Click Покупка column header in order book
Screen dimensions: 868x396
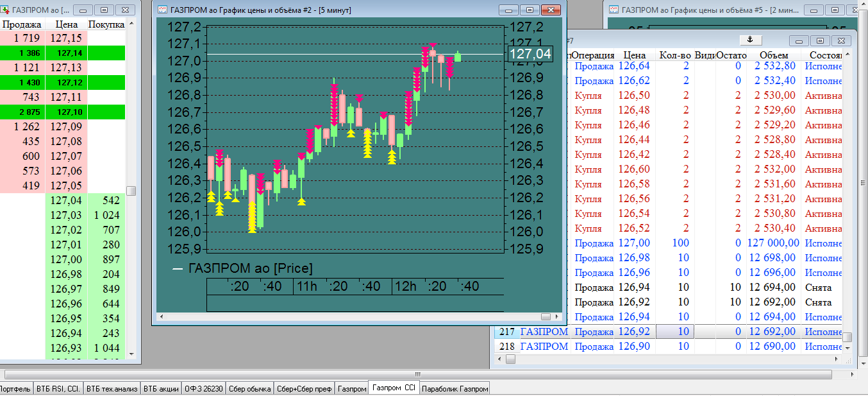[x=106, y=24]
